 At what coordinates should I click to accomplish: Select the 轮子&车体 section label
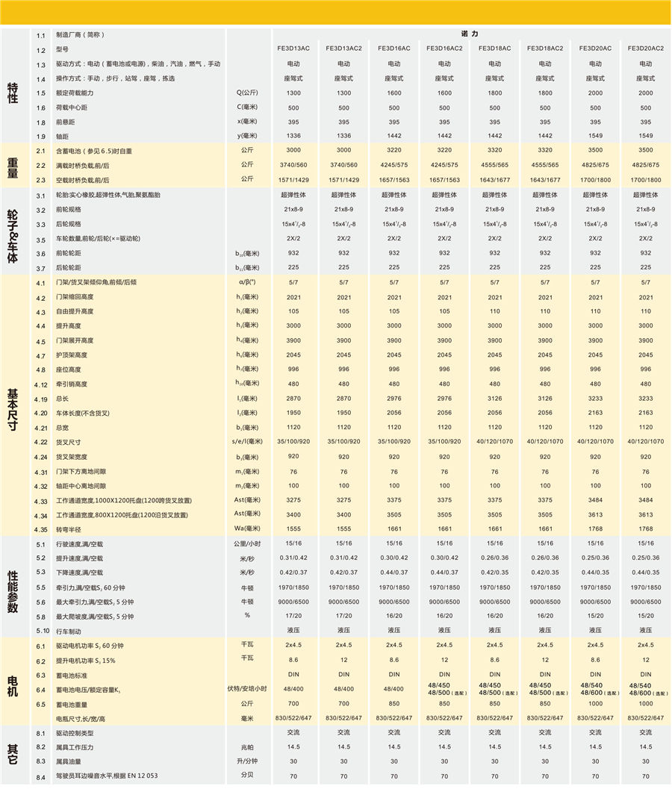coord(13,231)
